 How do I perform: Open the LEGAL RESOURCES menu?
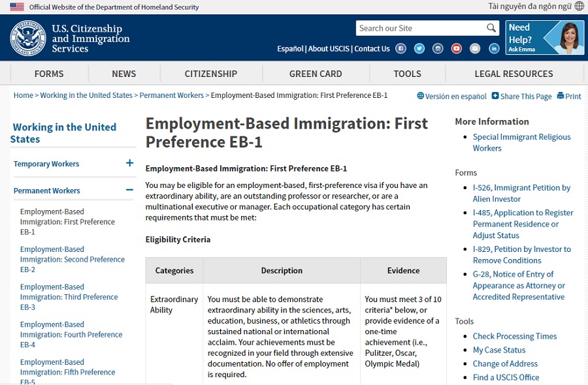tap(514, 74)
